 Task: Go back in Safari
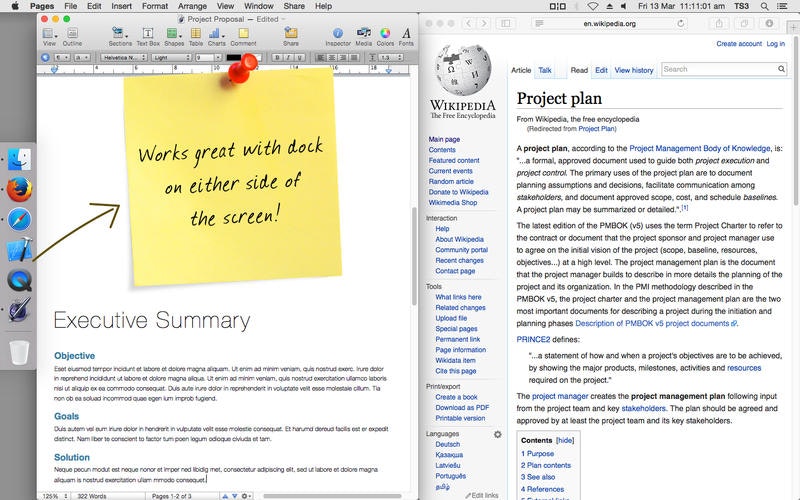468,23
